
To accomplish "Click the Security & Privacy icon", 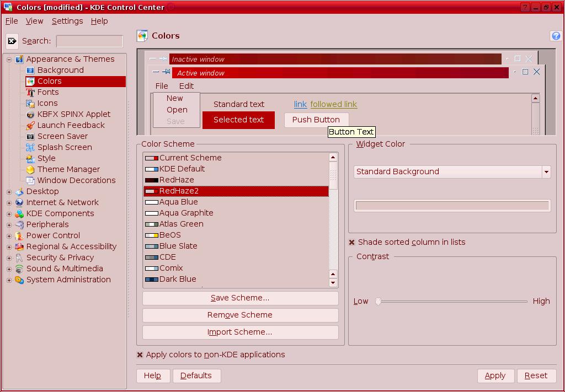I will tap(19, 257).
